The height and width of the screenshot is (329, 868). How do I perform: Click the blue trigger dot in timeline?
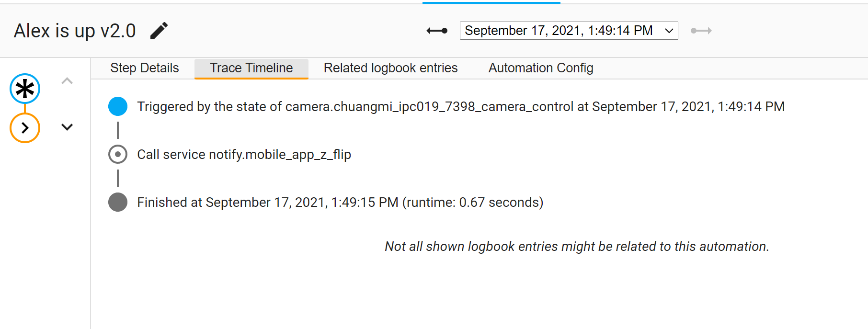tap(117, 106)
